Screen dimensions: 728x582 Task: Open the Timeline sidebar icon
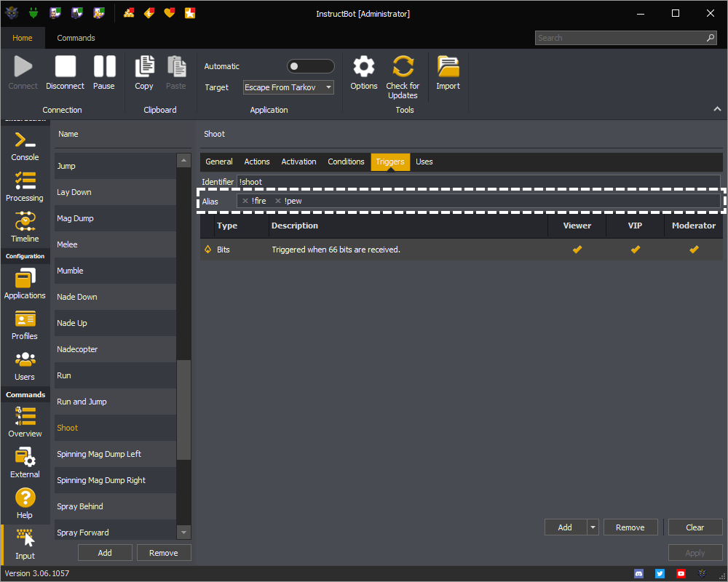click(25, 221)
